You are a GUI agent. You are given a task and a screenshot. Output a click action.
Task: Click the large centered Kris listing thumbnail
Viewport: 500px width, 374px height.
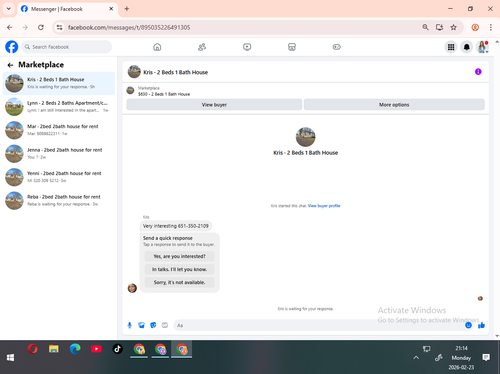coord(305,137)
